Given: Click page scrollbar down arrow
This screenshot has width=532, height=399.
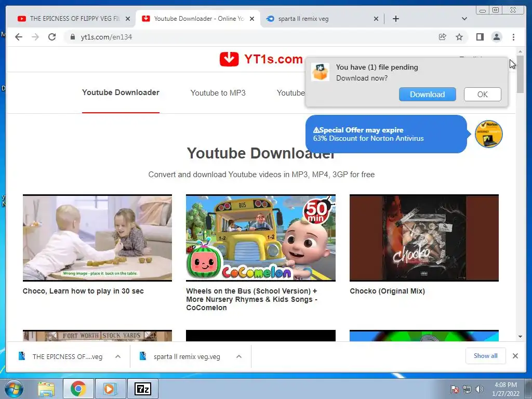Looking at the screenshot, I should (x=520, y=337).
